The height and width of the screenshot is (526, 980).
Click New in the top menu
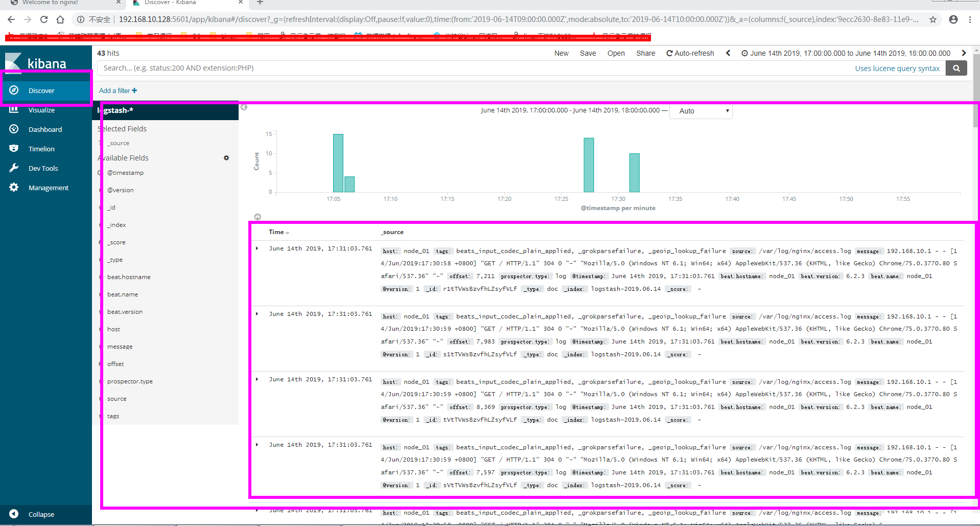pyautogui.click(x=561, y=53)
